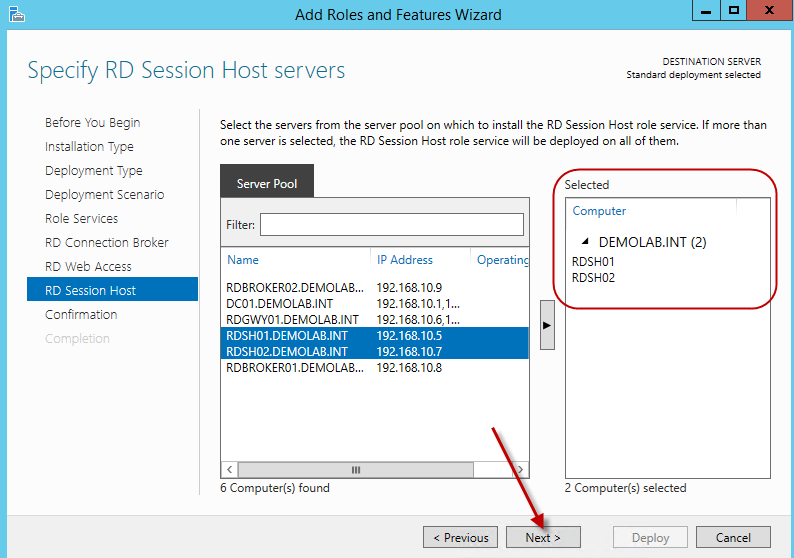Open the Role Services step
794x558 pixels.
tap(82, 219)
